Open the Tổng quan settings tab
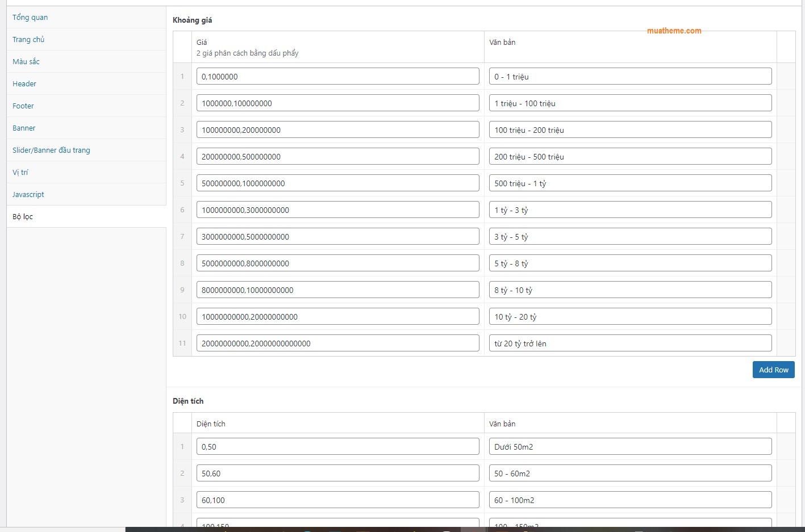805x532 pixels. click(30, 18)
